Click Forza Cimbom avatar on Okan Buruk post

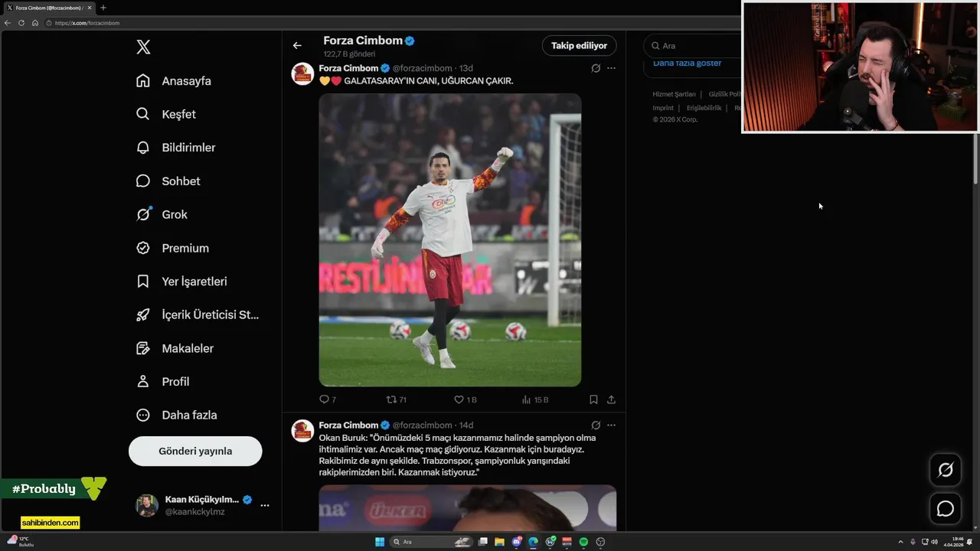(x=302, y=430)
